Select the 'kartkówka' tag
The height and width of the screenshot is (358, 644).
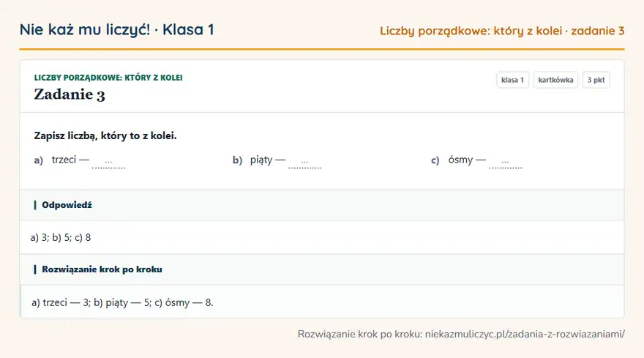[x=555, y=80]
